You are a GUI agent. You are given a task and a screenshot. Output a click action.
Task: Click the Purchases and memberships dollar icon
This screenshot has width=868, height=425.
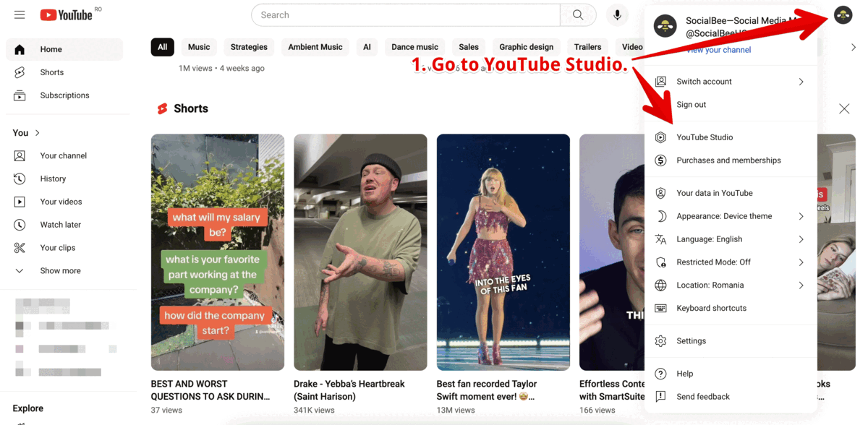[x=660, y=160]
